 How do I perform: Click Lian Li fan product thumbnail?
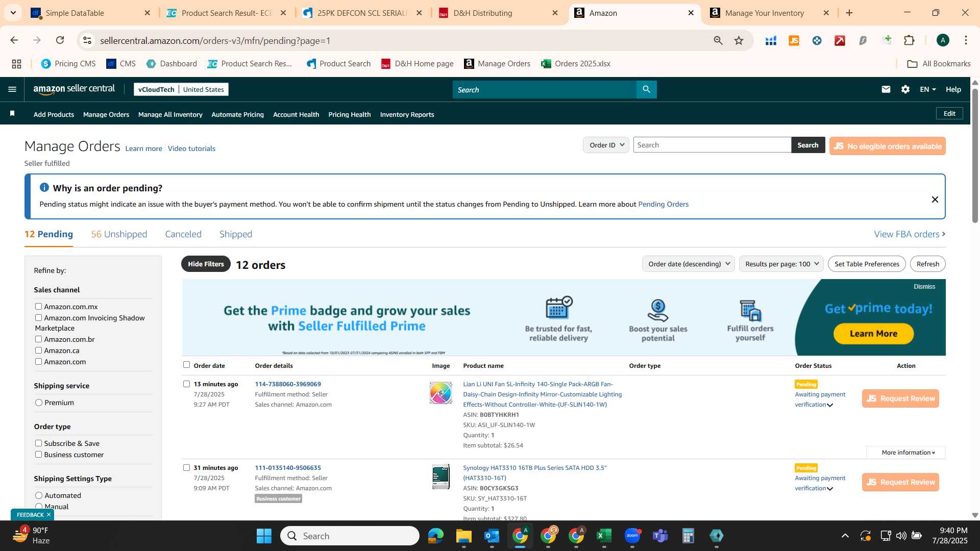(x=440, y=393)
